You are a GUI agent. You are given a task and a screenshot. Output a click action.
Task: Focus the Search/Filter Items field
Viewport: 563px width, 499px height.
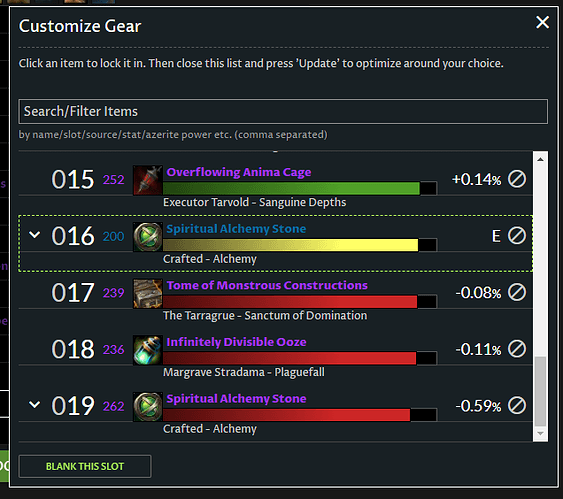tap(283, 111)
